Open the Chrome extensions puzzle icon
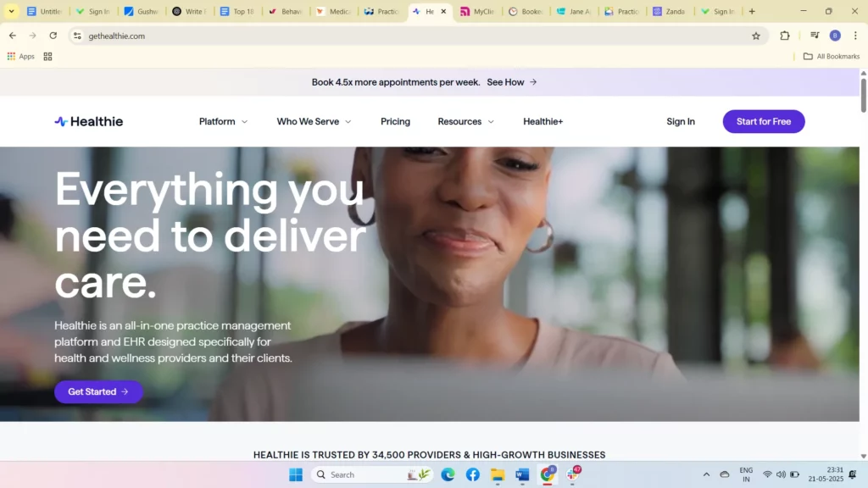This screenshot has height=488, width=868. 785,36
